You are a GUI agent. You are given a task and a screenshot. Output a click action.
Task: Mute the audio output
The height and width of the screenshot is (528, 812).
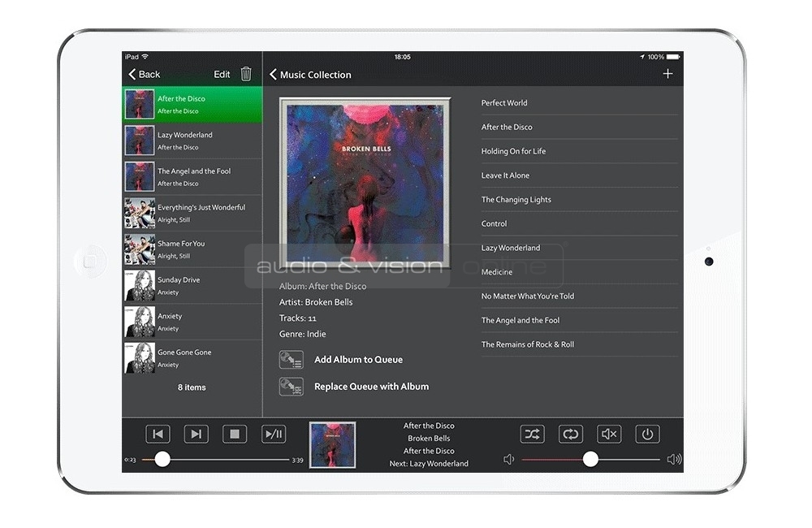tap(609, 434)
